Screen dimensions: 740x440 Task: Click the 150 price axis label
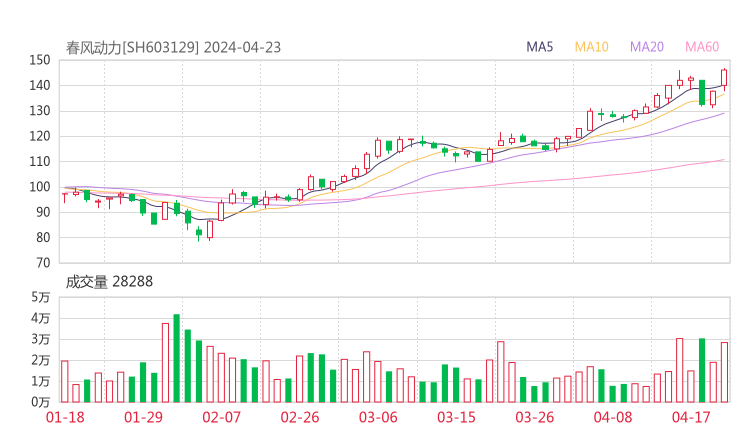coord(40,60)
